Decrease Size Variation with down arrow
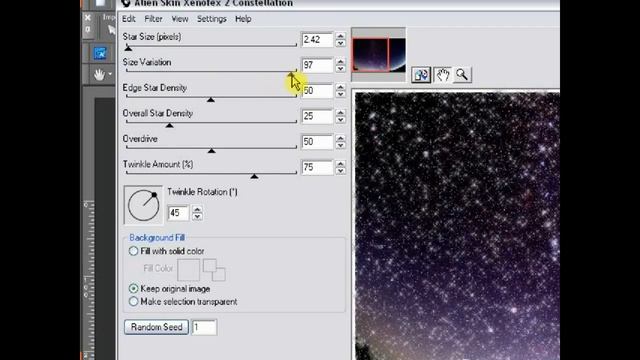The width and height of the screenshot is (640, 360). 340,69
